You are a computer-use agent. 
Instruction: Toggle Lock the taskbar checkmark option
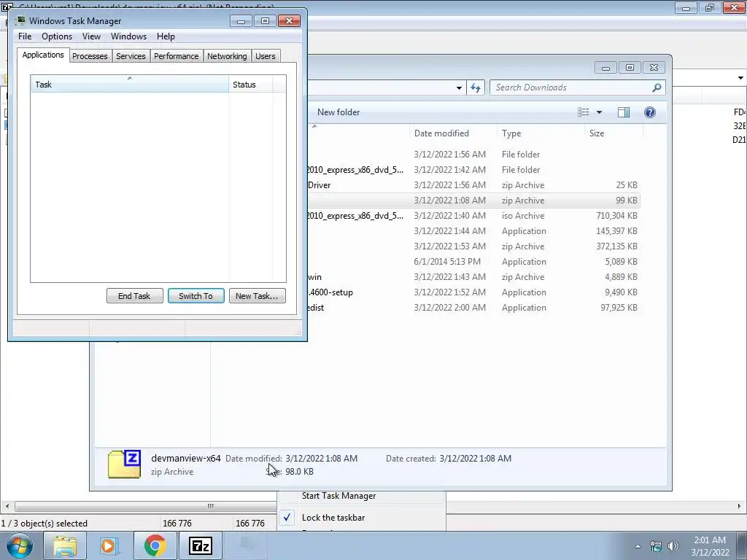[362, 518]
